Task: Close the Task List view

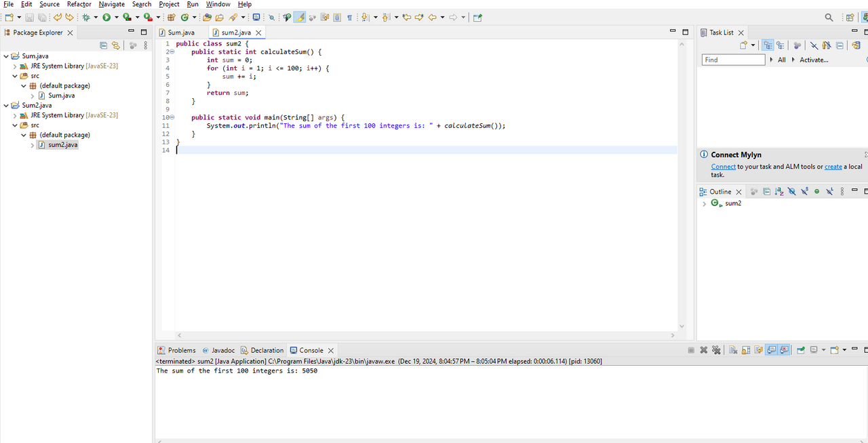Action: click(x=741, y=33)
